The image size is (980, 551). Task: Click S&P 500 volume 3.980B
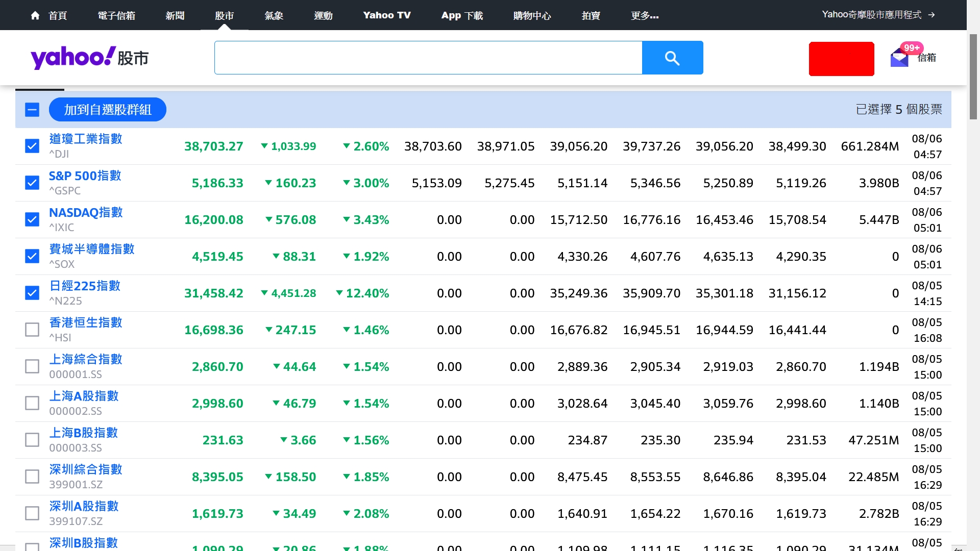tap(879, 183)
